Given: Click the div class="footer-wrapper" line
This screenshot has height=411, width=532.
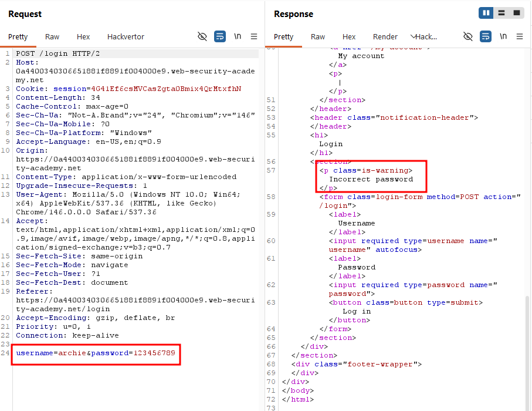Looking at the screenshot, I should pyautogui.click(x=356, y=365).
